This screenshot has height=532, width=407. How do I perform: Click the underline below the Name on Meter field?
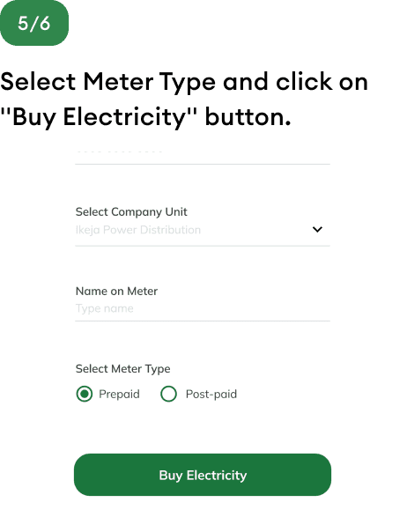203,321
